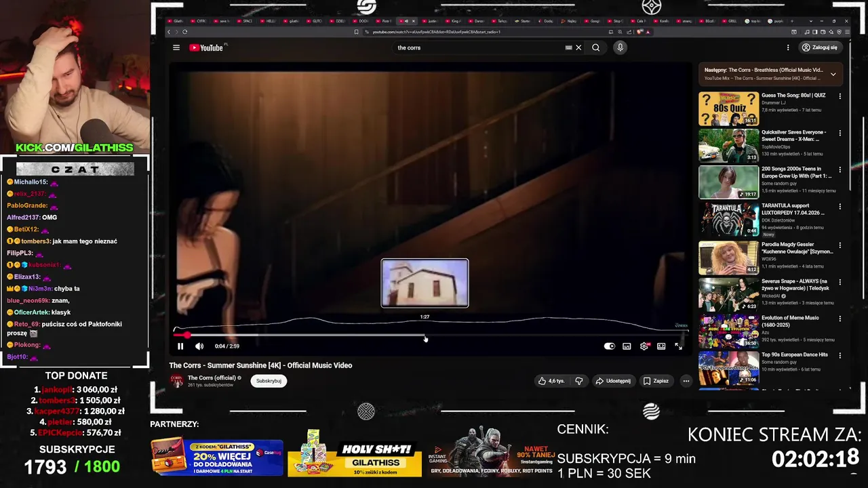The image size is (868, 488).
Task: Open YouTube three-dot settings menu in header
Action: point(788,47)
